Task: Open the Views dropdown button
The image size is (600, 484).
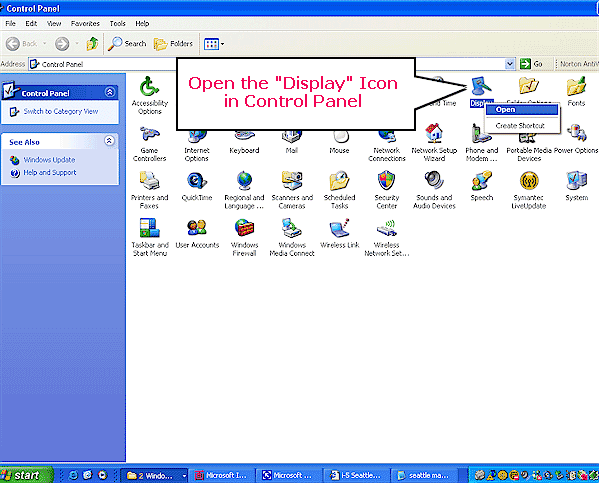Action: (214, 44)
